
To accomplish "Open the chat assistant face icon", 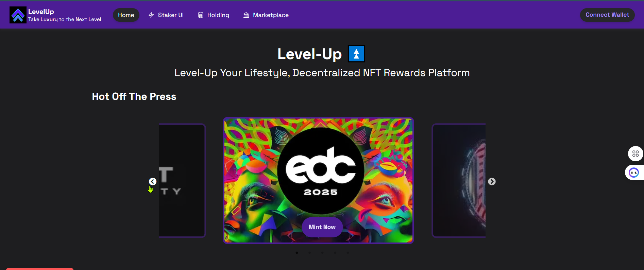I will pos(634,173).
